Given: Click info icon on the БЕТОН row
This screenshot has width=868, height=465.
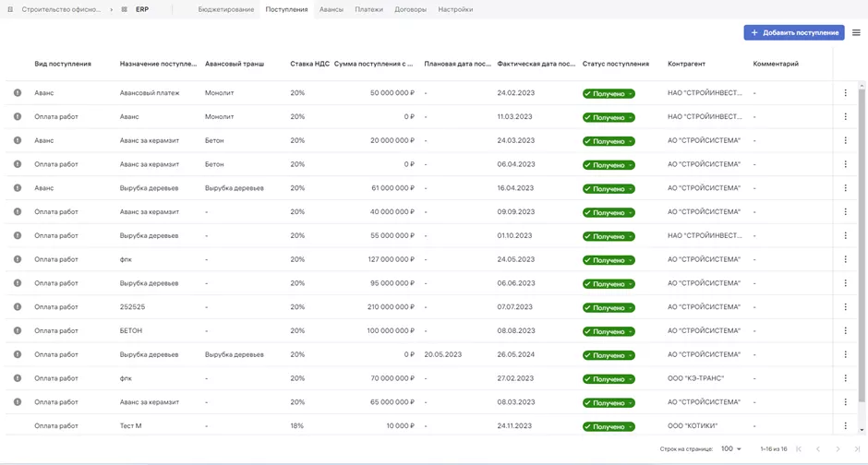Looking at the screenshot, I should 18,331.
